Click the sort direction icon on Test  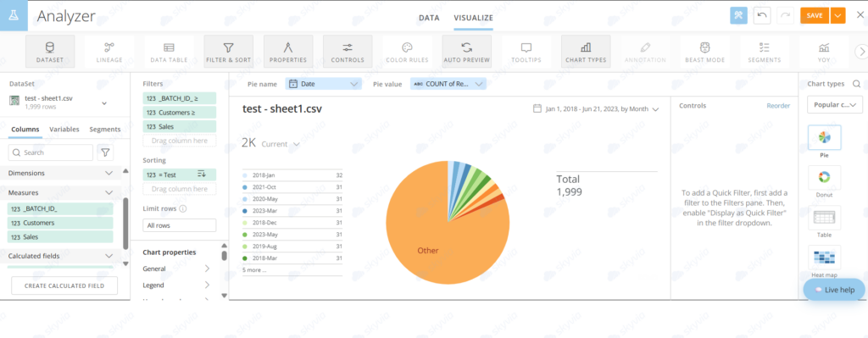click(202, 175)
